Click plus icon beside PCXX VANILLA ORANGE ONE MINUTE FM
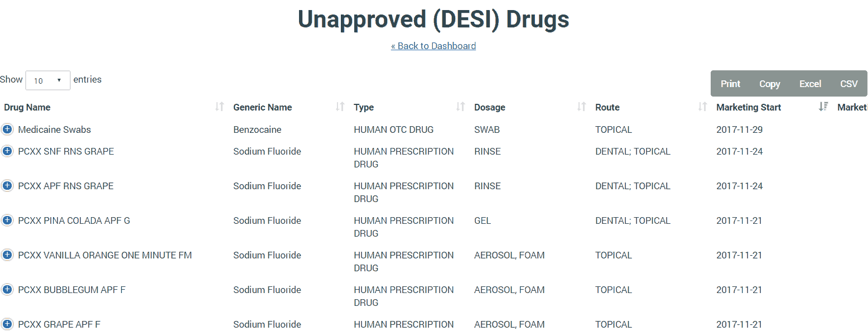 (x=7, y=255)
